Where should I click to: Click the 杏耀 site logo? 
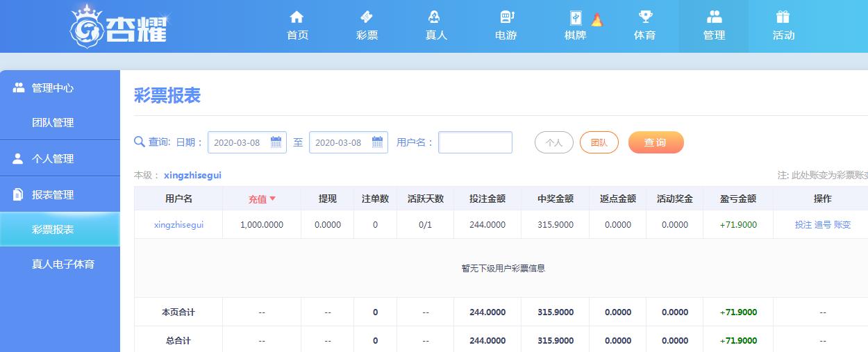(119, 26)
